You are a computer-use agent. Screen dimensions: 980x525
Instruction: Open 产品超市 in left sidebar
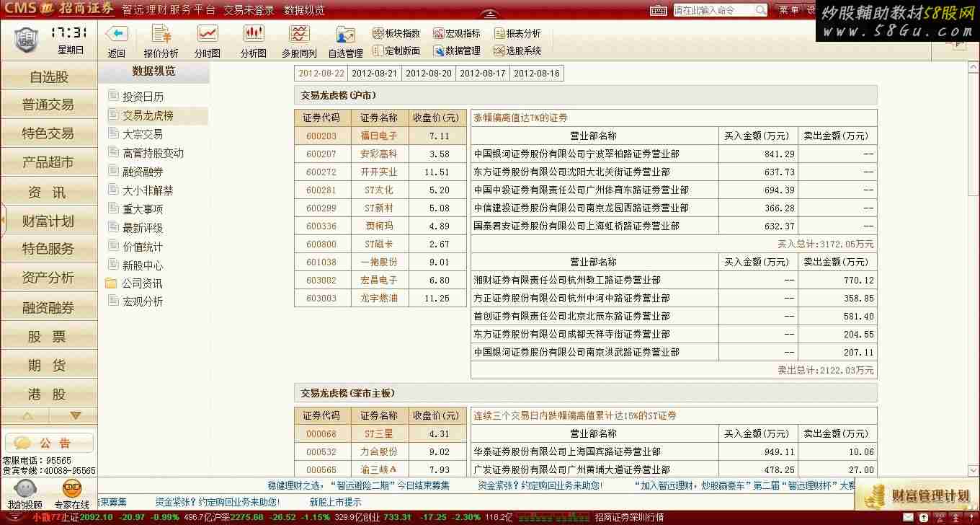(x=48, y=162)
